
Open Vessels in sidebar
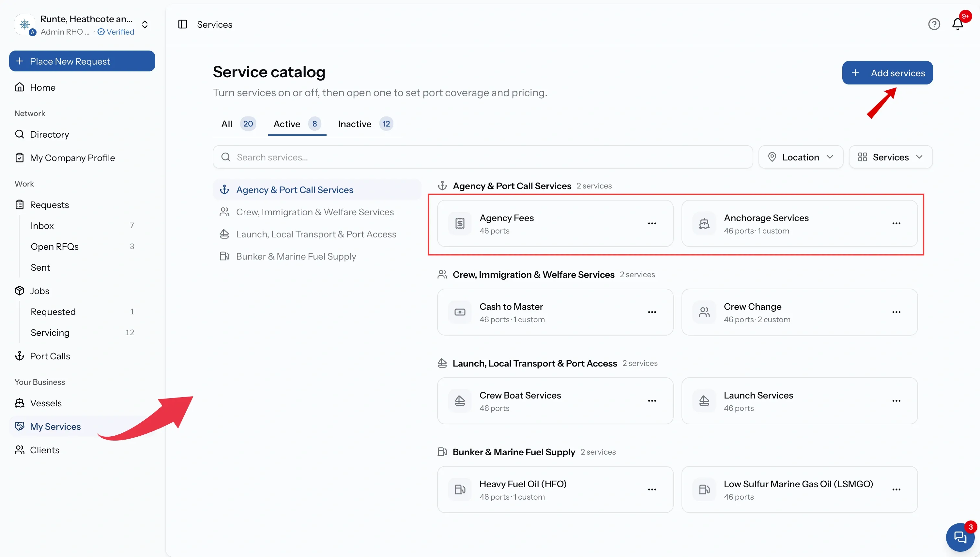82,403
